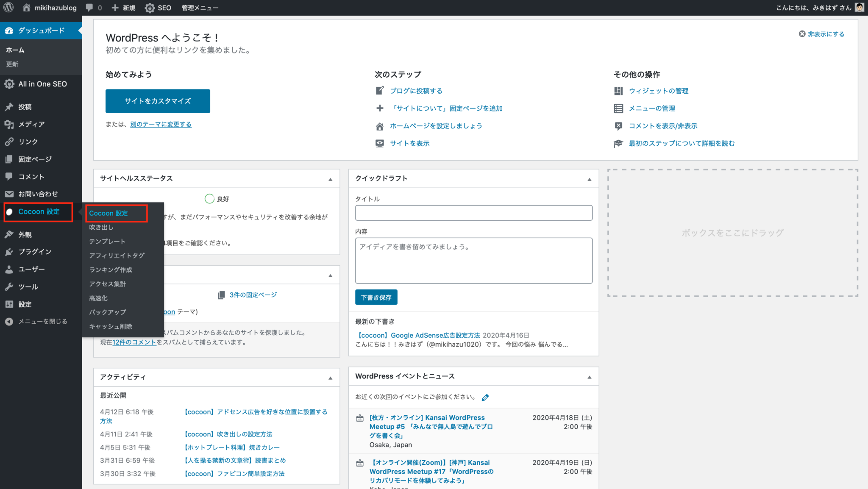Collapse the クイックドラフト panel

coord(589,179)
